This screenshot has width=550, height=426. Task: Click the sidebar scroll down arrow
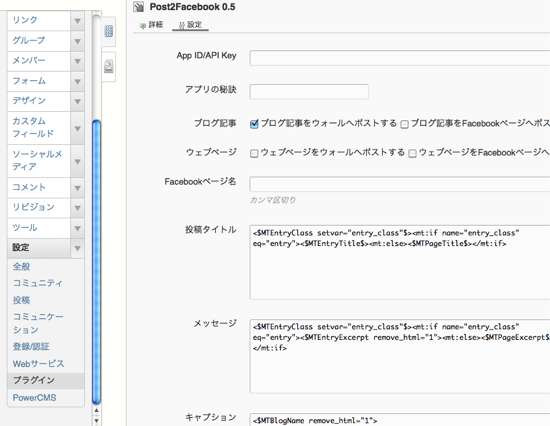[96, 420]
